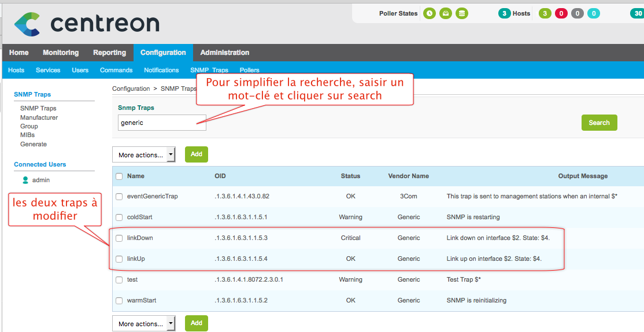Toggle the select-all checkbox in table header

(119, 176)
